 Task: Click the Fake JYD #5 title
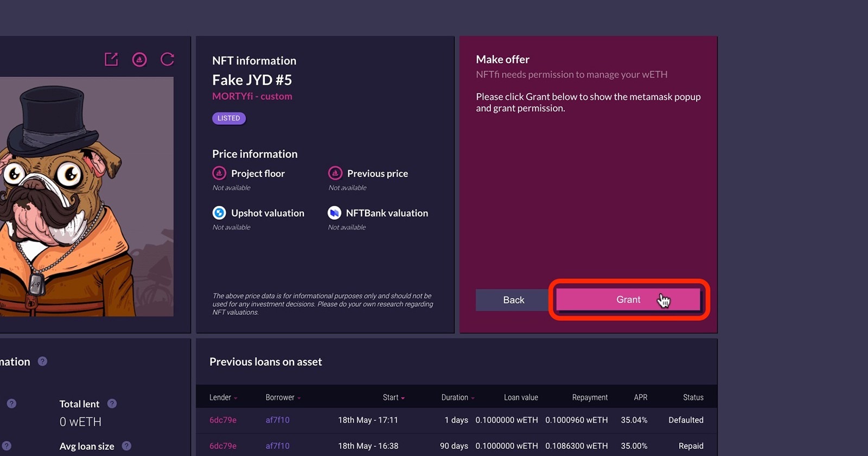coord(252,80)
